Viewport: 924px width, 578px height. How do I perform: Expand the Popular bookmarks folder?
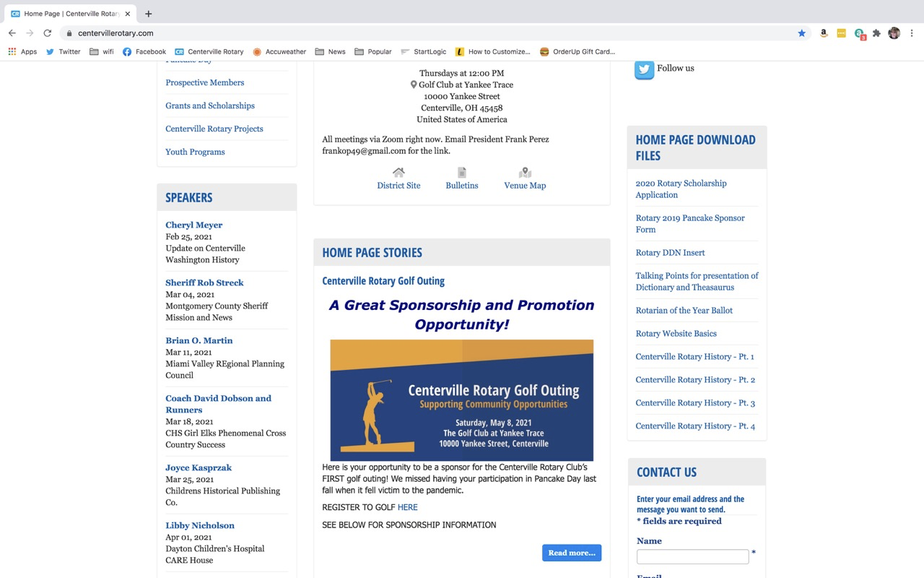click(372, 52)
